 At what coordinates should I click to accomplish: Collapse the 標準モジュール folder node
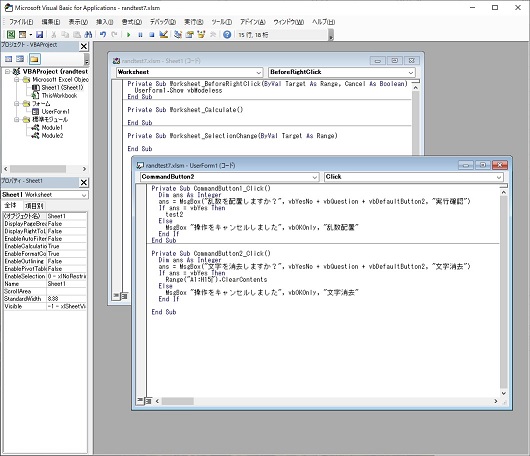click(16, 120)
